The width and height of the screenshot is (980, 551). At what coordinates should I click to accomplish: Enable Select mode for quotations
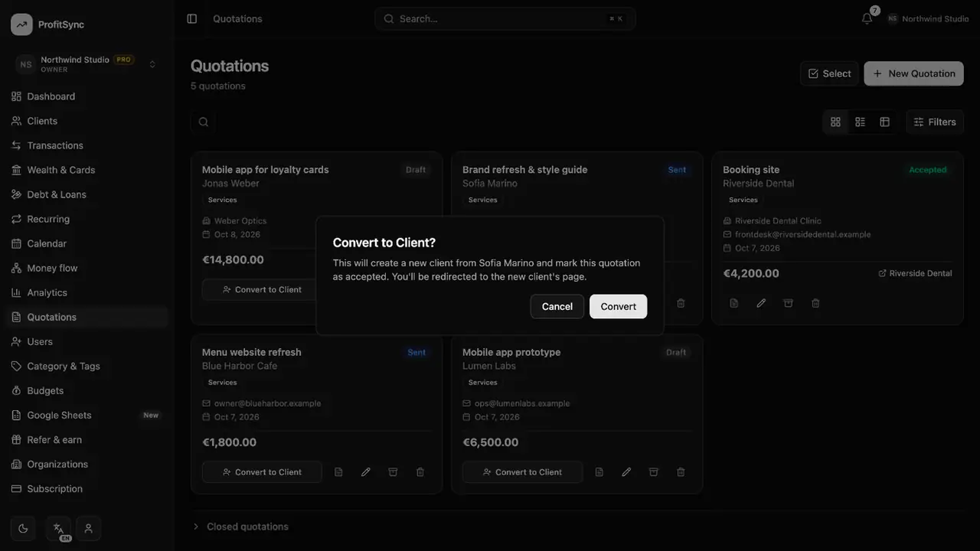829,73
